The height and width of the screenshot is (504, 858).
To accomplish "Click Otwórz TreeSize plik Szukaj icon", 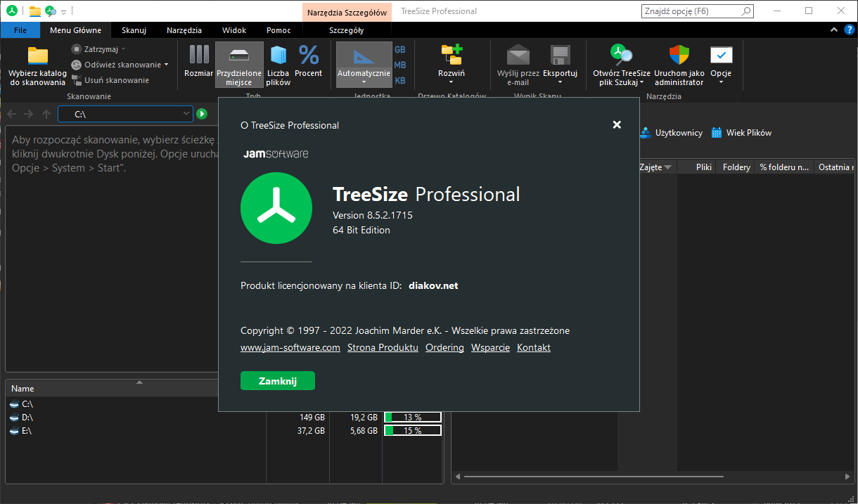I will click(621, 54).
